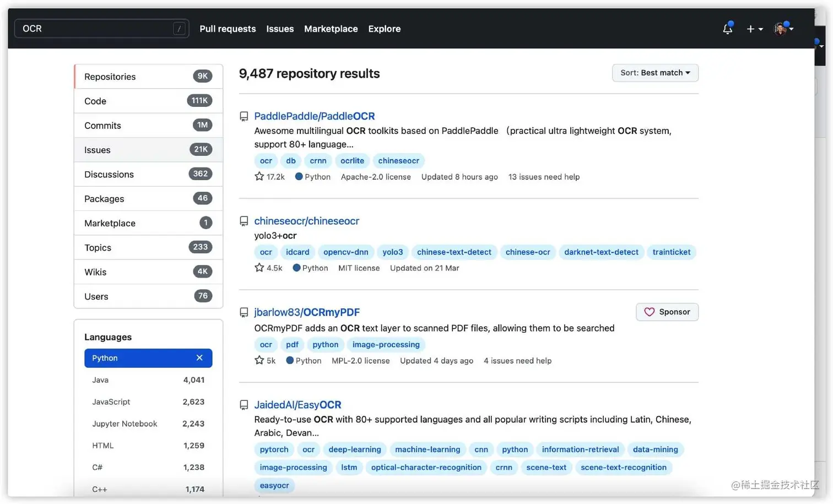
Task: Open Explore in top navigation
Action: [x=384, y=29]
